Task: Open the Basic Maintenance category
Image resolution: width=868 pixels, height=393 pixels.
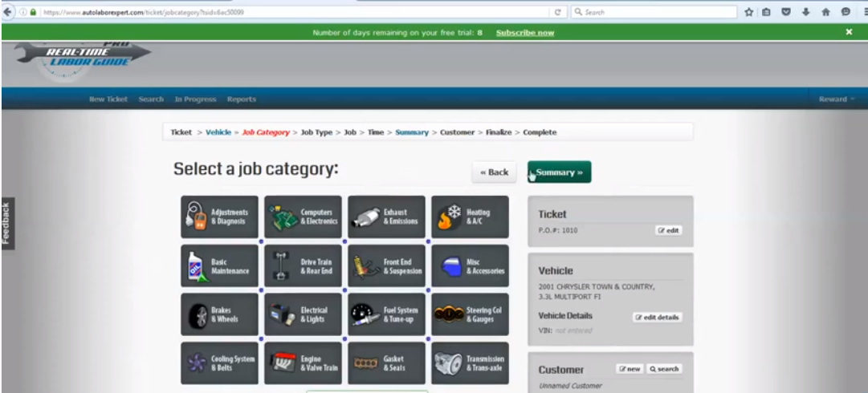Action: [219, 265]
